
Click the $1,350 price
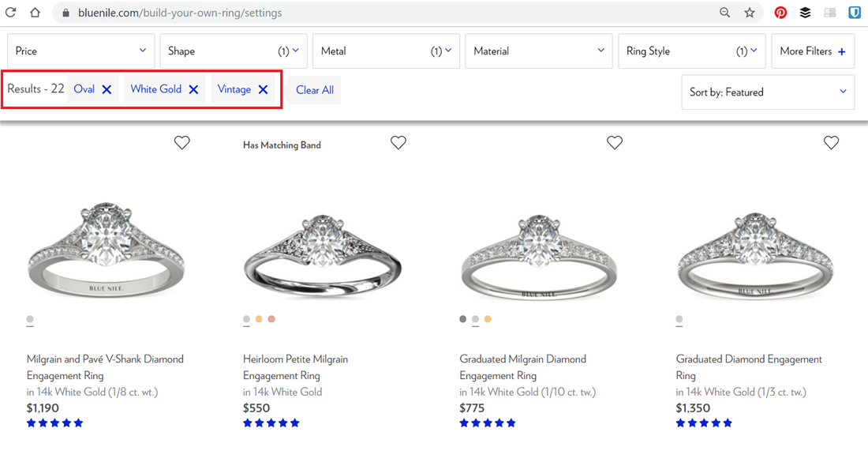click(x=693, y=408)
